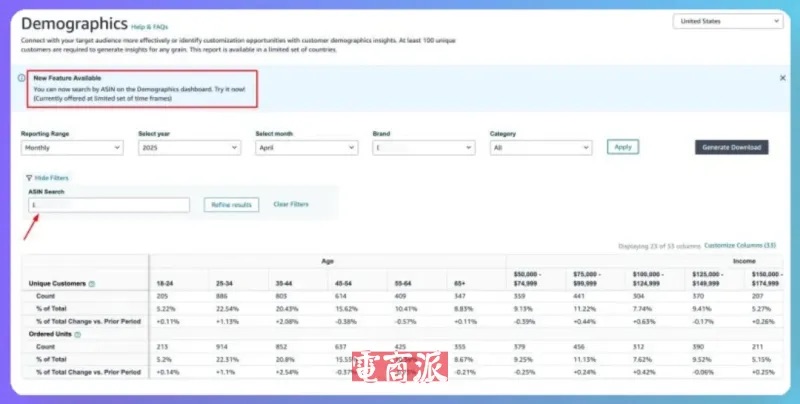
Task: Click the -0.38% change cell
Action: (x=346, y=322)
